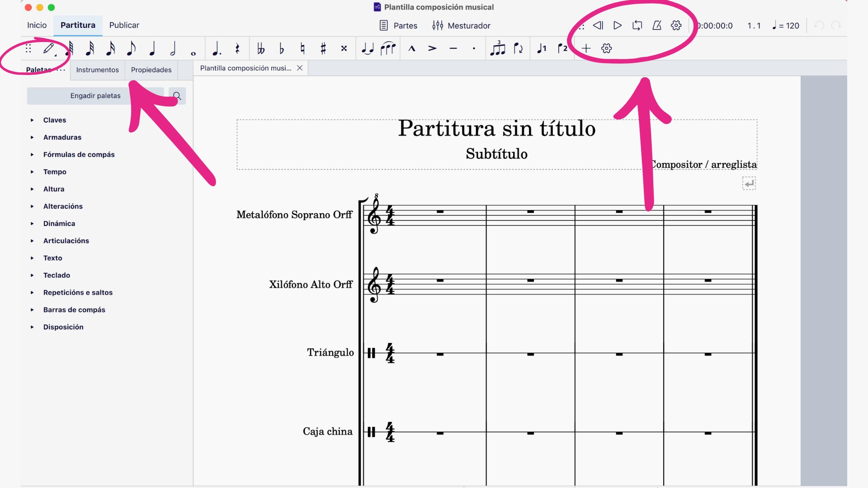The width and height of the screenshot is (868, 488).
Task: Click the Partitura sin título text
Action: click(x=496, y=129)
